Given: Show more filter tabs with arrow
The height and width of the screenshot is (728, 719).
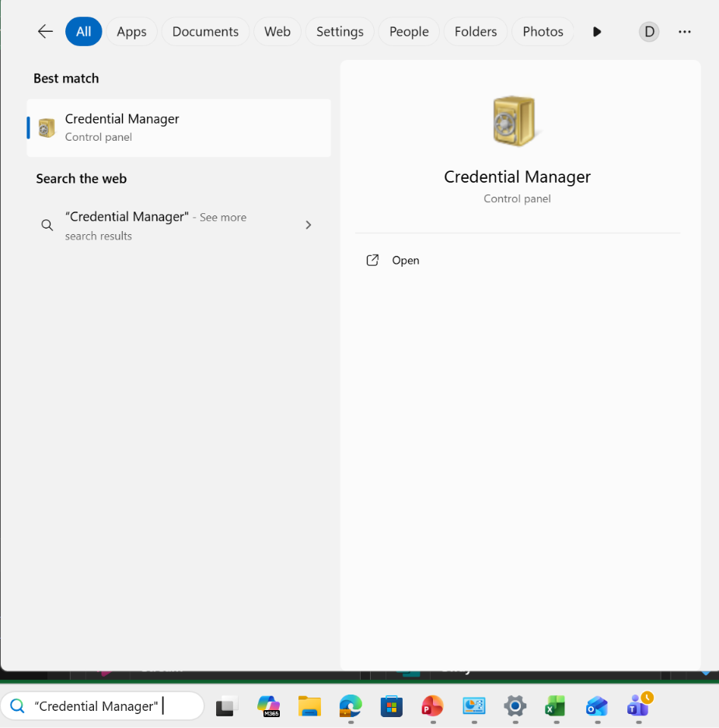Looking at the screenshot, I should point(597,32).
